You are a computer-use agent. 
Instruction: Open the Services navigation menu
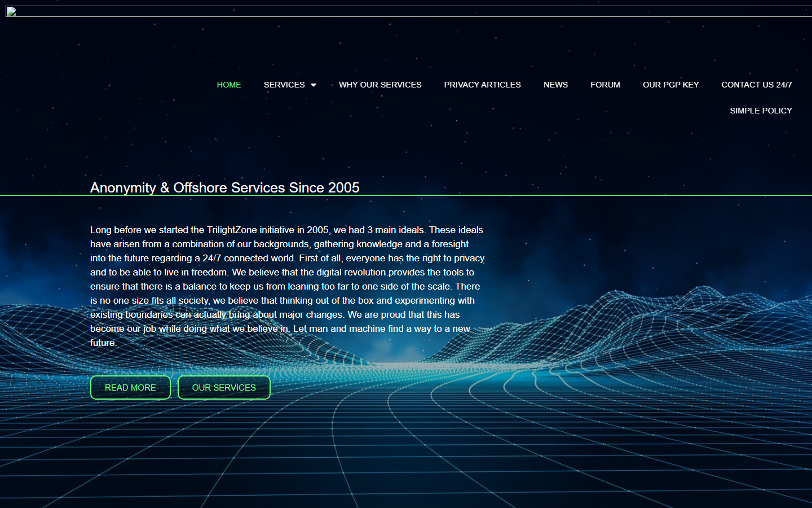coord(284,85)
